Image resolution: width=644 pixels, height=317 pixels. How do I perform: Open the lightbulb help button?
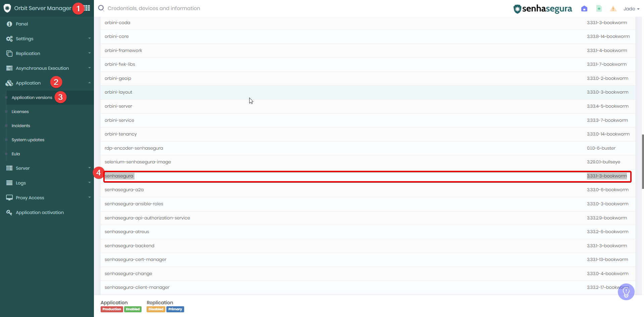(x=626, y=292)
